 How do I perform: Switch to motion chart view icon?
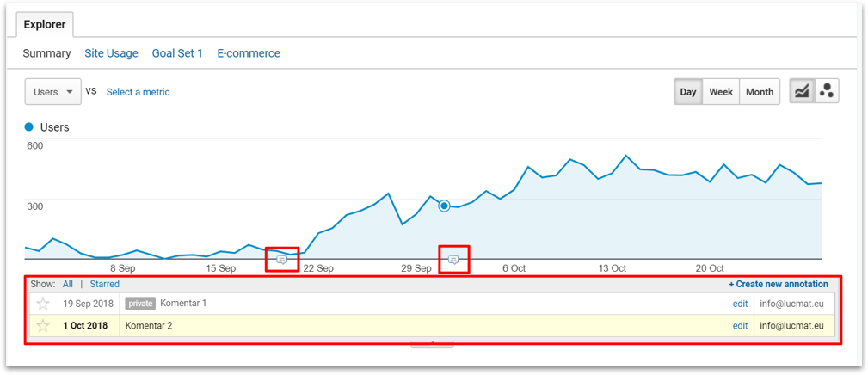(827, 92)
